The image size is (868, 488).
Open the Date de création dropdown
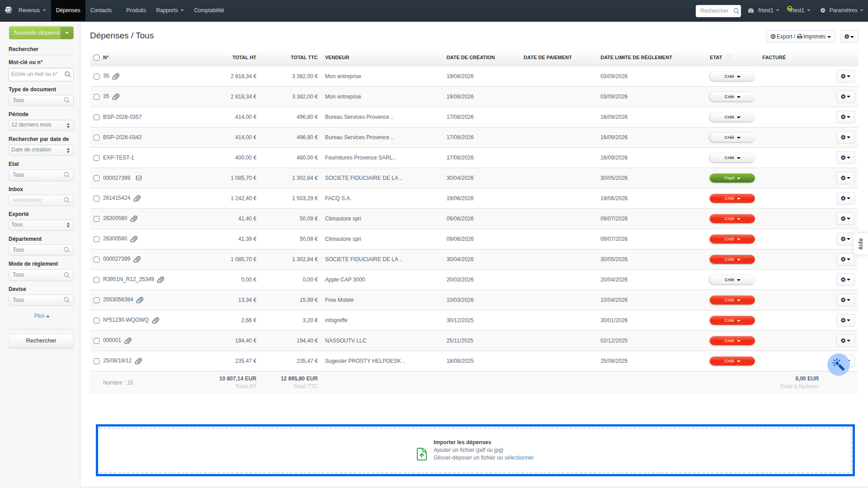[41, 150]
